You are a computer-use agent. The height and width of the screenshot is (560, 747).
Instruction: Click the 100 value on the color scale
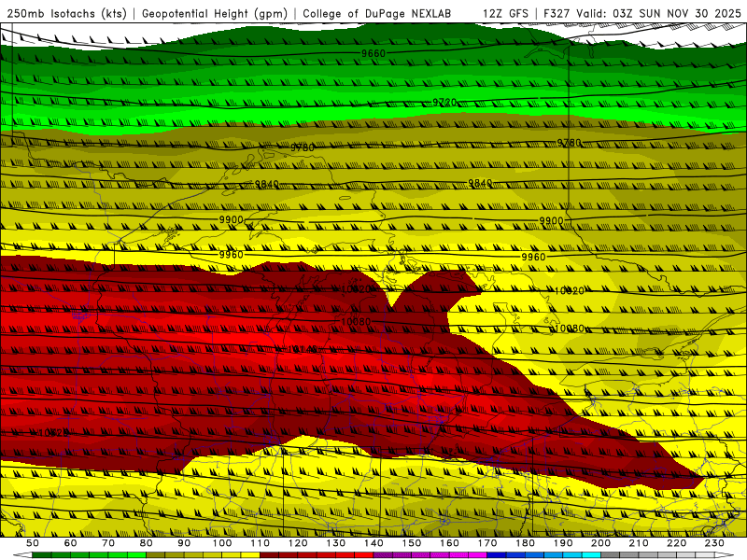[222, 543]
